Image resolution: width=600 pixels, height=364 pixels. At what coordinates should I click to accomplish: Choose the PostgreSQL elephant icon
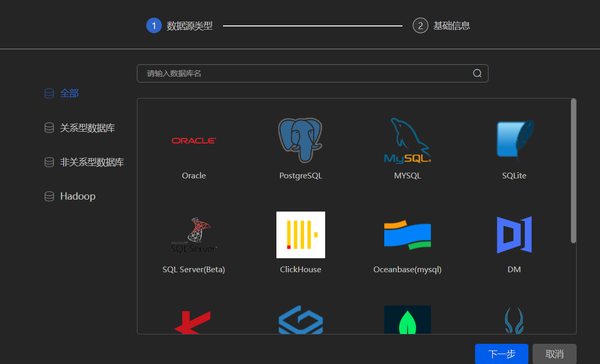click(x=300, y=141)
